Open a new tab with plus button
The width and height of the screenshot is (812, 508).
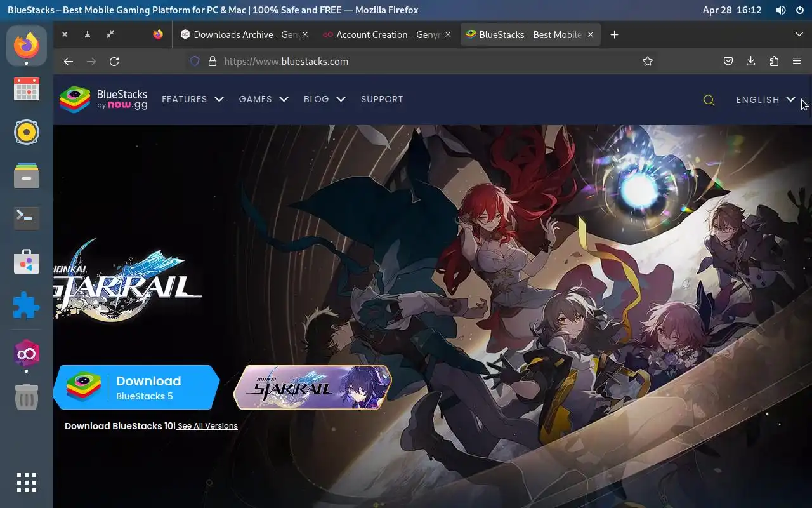pos(614,35)
